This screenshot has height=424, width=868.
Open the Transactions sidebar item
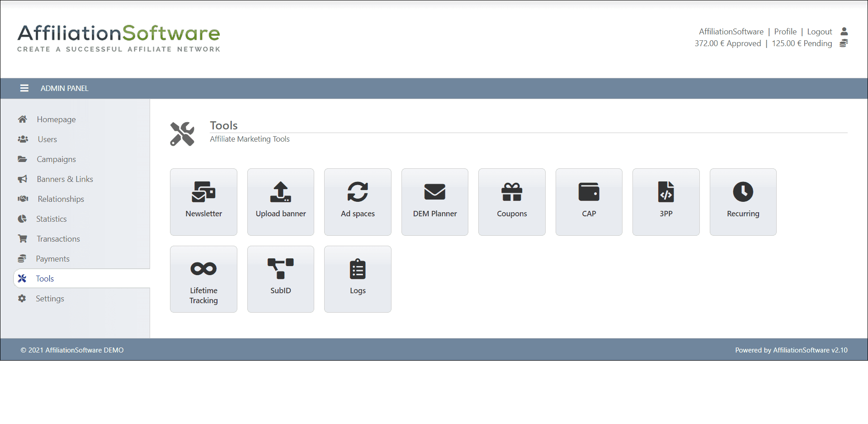(x=58, y=239)
